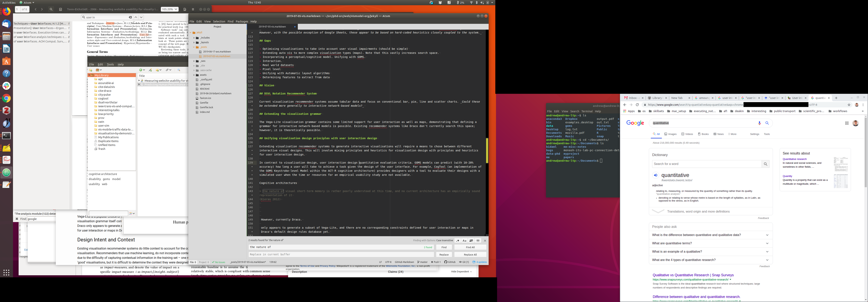The height and width of the screenshot is (302, 868).
Task: Bookmark page with star icon
Action: click(x=849, y=105)
